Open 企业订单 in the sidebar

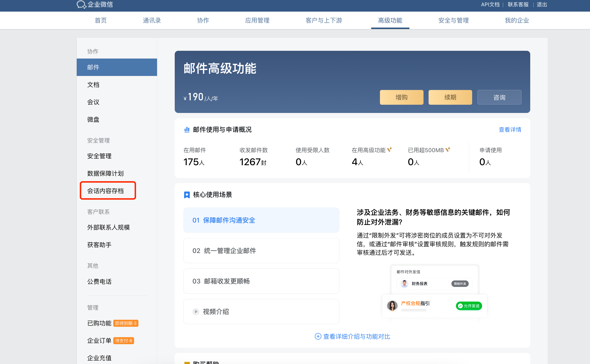[99, 341]
